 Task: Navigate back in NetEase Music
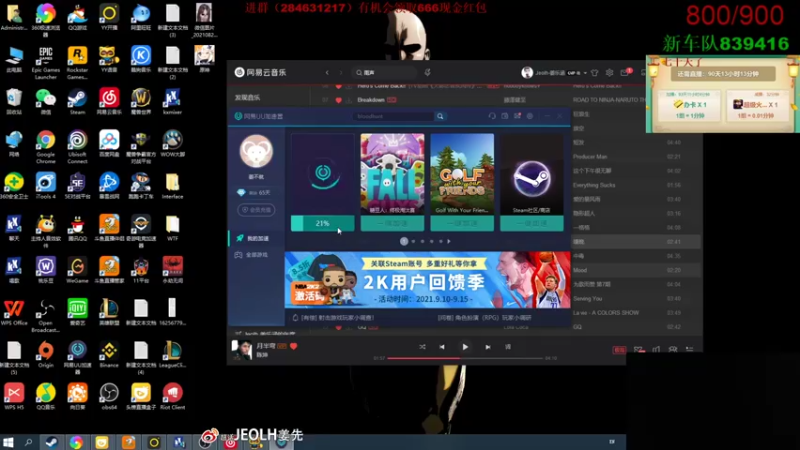point(328,73)
